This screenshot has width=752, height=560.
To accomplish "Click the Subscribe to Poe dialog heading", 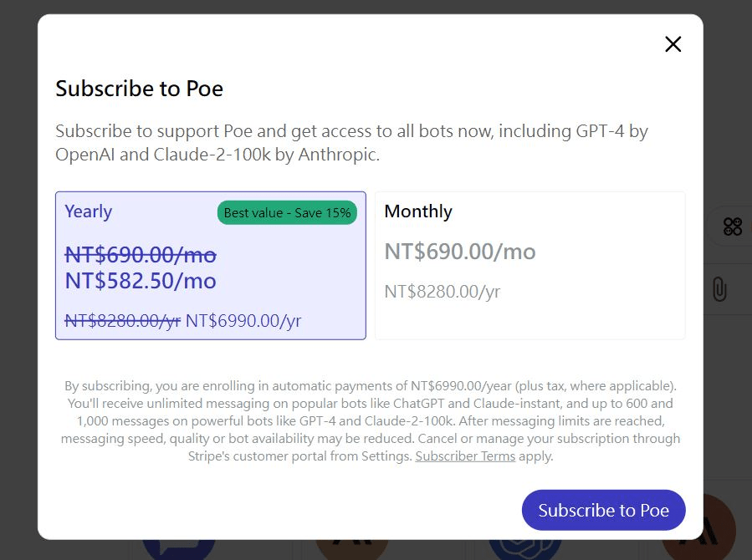I will [x=139, y=89].
